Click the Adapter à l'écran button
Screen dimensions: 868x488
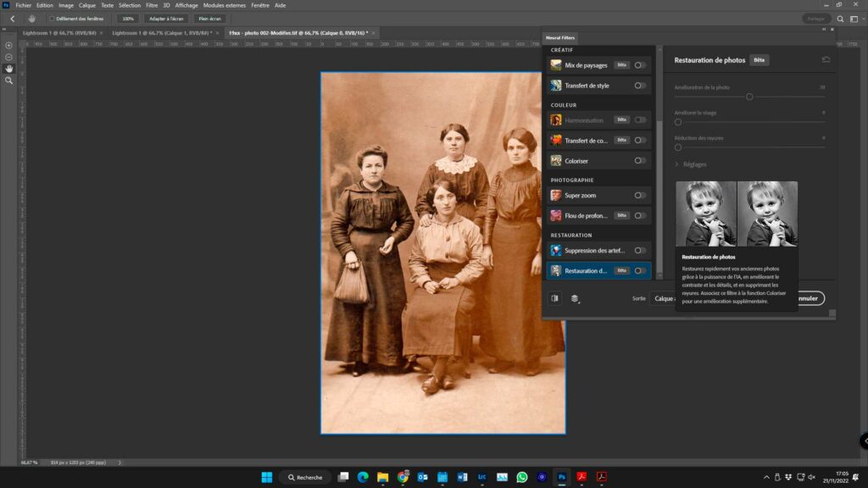(166, 18)
